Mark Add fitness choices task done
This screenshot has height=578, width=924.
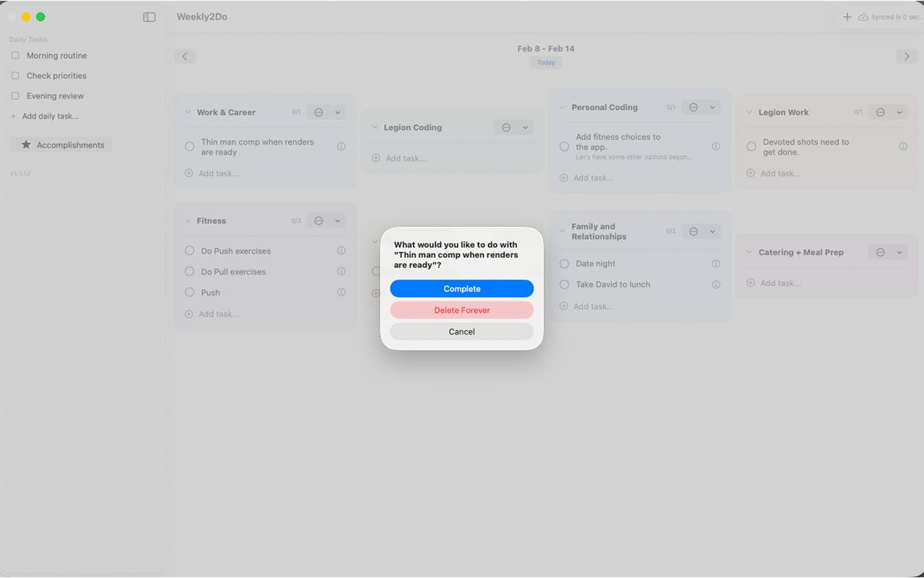(x=565, y=147)
